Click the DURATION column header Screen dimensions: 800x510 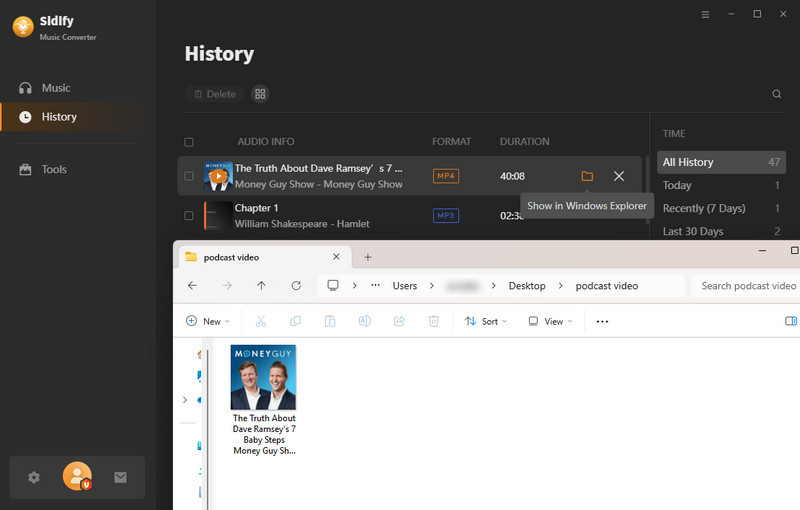coord(524,142)
